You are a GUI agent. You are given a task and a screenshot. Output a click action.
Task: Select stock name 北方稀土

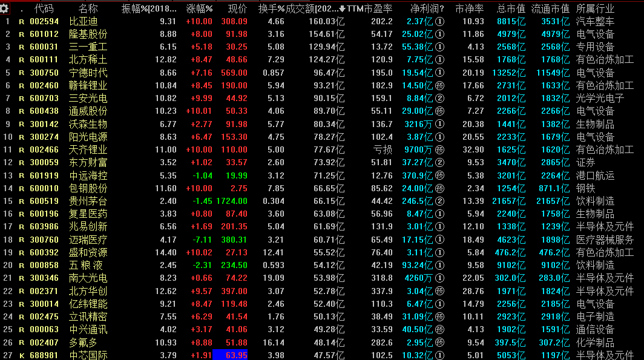click(88, 60)
